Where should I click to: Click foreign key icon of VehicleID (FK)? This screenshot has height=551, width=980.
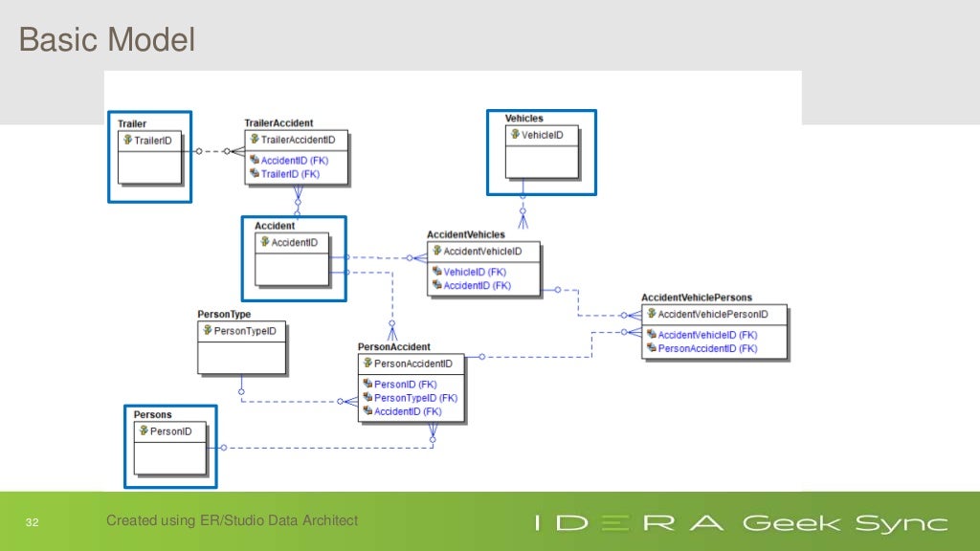[436, 272]
